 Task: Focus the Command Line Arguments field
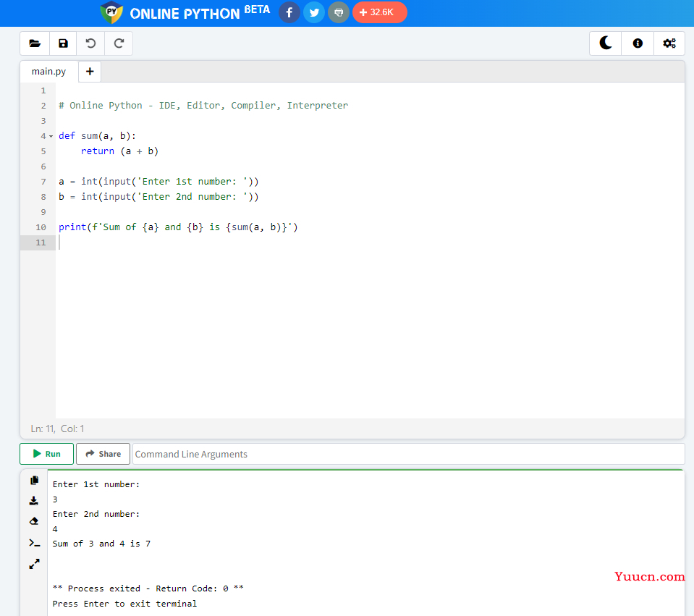(x=408, y=454)
